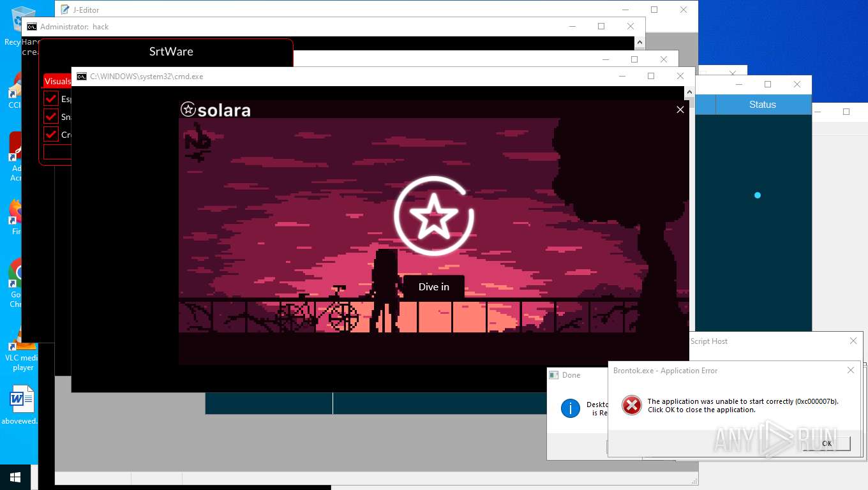
Task: Close the cmd.exe window
Action: (680, 76)
